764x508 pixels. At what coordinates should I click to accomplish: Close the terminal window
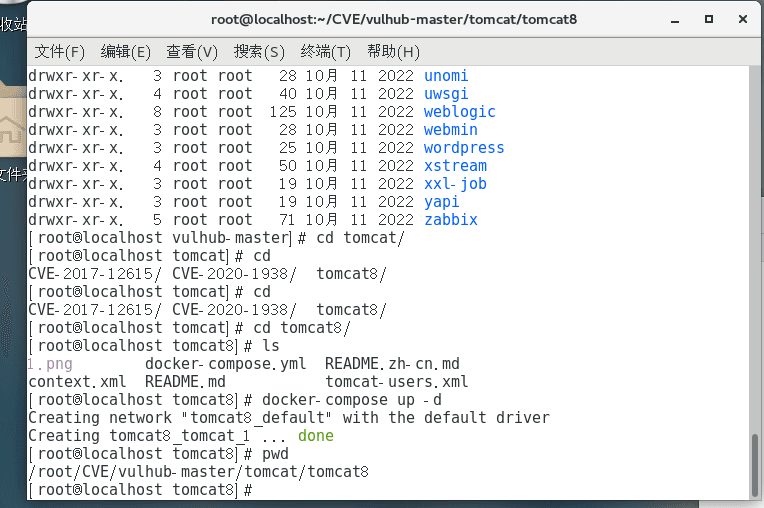coord(741,19)
